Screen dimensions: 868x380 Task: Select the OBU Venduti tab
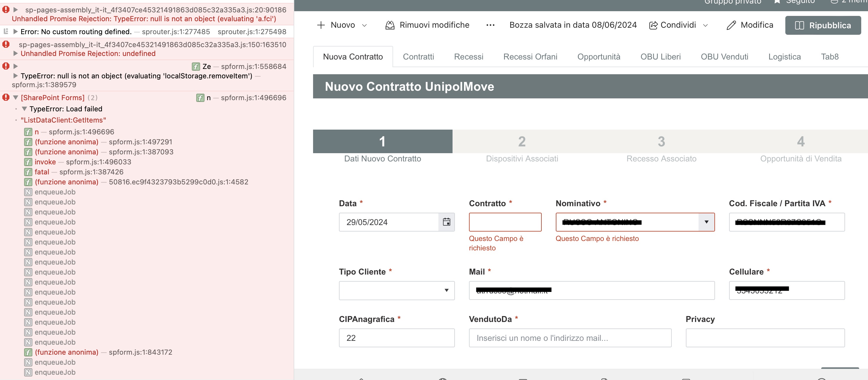[x=724, y=57]
